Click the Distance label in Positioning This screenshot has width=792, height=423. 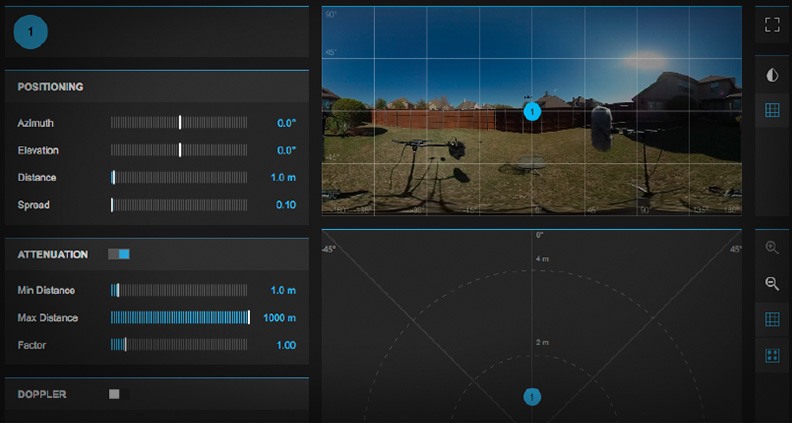click(x=37, y=177)
